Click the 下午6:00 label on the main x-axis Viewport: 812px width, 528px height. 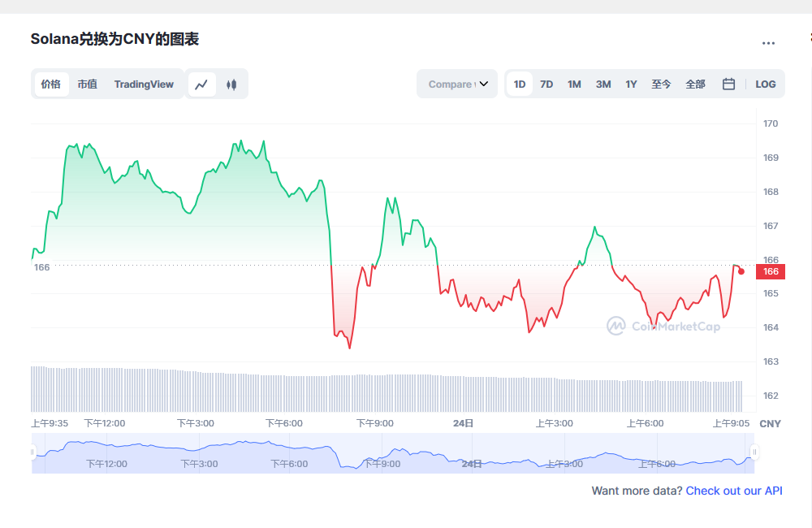click(x=283, y=423)
